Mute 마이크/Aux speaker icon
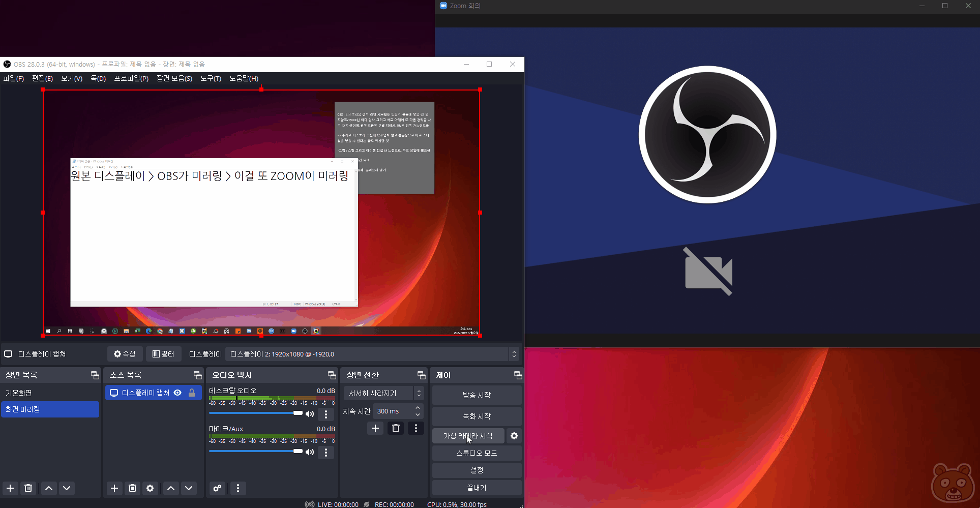This screenshot has height=508, width=980. click(x=310, y=452)
